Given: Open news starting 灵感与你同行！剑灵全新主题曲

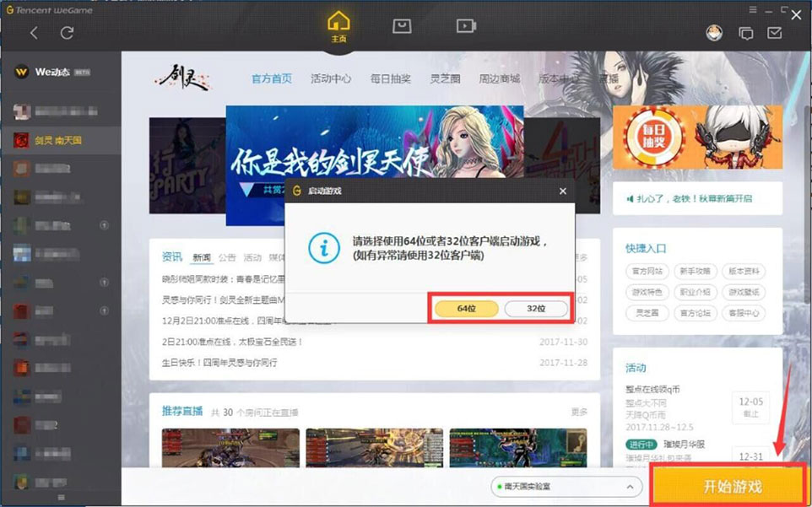Looking at the screenshot, I should (223, 300).
